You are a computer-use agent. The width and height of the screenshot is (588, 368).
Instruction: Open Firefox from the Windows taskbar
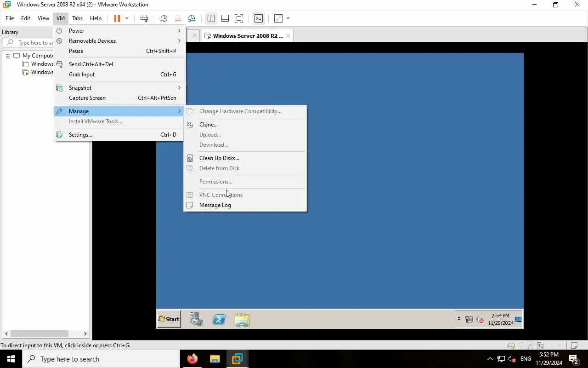click(x=192, y=359)
